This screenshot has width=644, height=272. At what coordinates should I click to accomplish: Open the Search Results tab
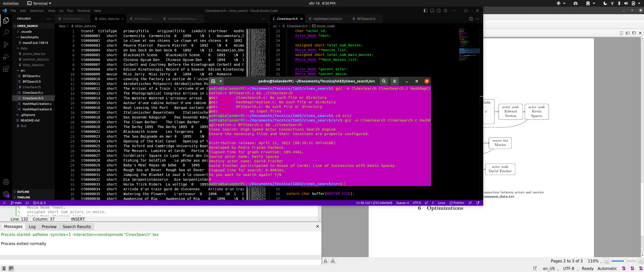pyautogui.click(x=77, y=227)
